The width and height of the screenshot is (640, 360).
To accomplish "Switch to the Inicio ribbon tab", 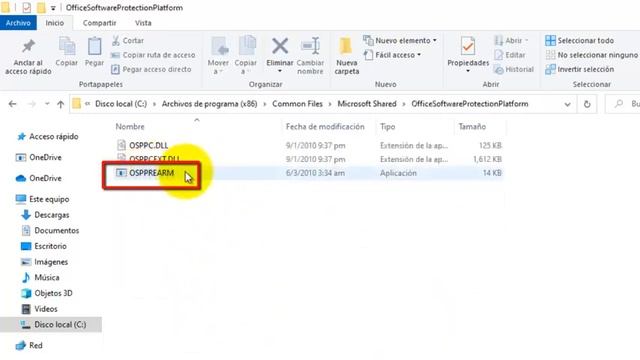I will [55, 23].
